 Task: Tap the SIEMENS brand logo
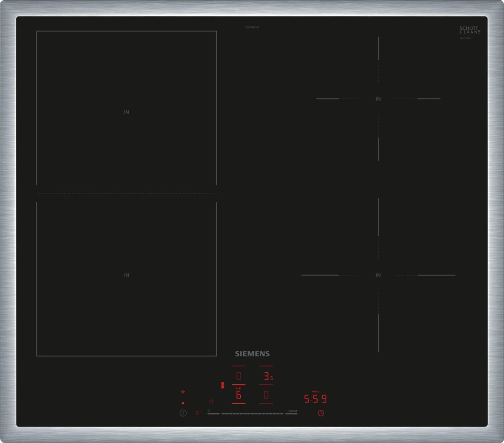click(252, 353)
